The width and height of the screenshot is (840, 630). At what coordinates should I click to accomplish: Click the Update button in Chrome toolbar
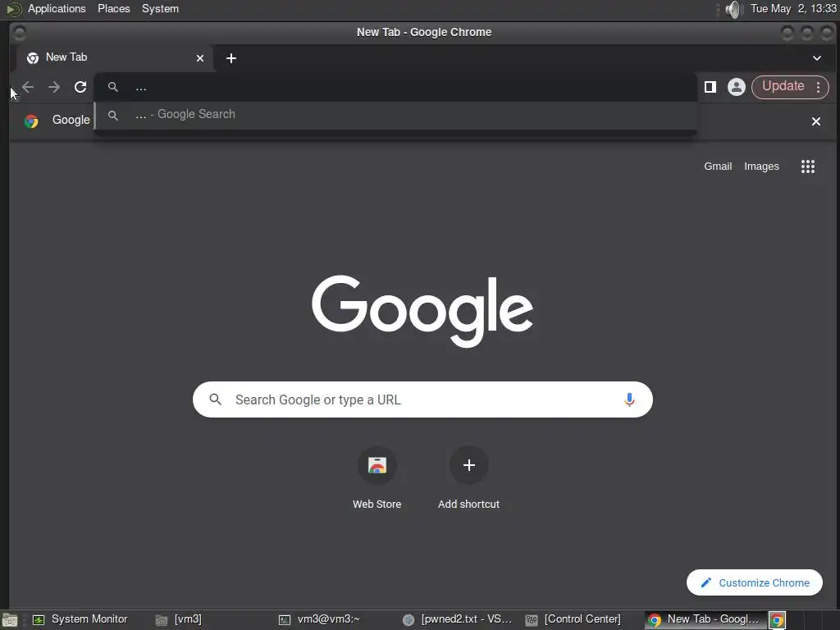coord(783,86)
